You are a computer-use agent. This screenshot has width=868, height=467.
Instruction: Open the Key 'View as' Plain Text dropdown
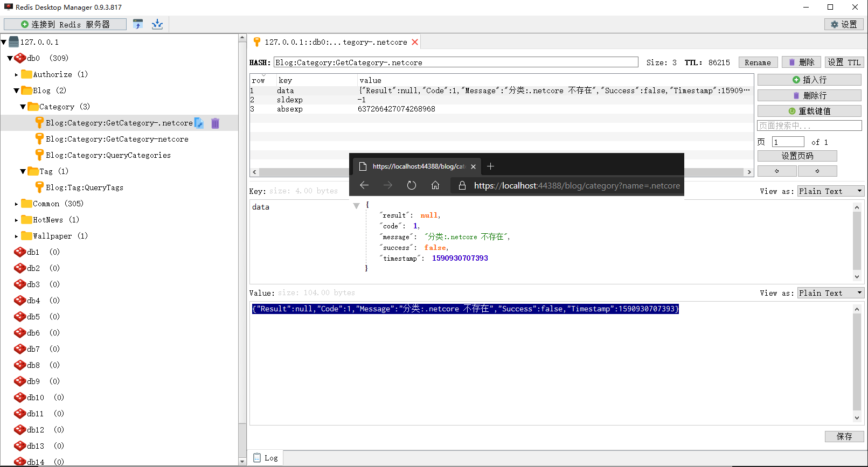click(x=830, y=191)
